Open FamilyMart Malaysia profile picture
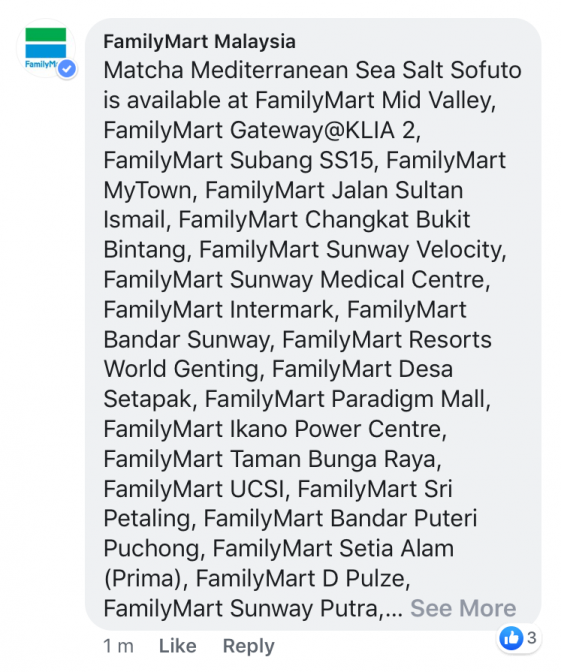 click(46, 48)
